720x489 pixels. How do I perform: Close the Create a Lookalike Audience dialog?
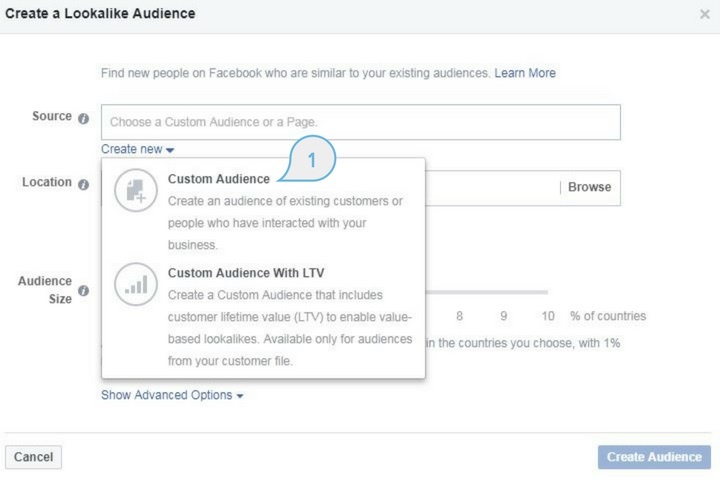pyautogui.click(x=704, y=15)
